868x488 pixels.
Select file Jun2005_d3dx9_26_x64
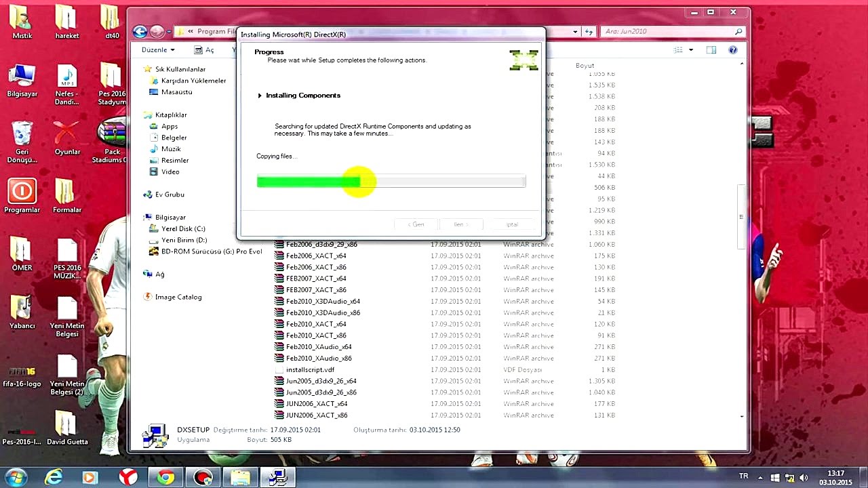tap(321, 382)
